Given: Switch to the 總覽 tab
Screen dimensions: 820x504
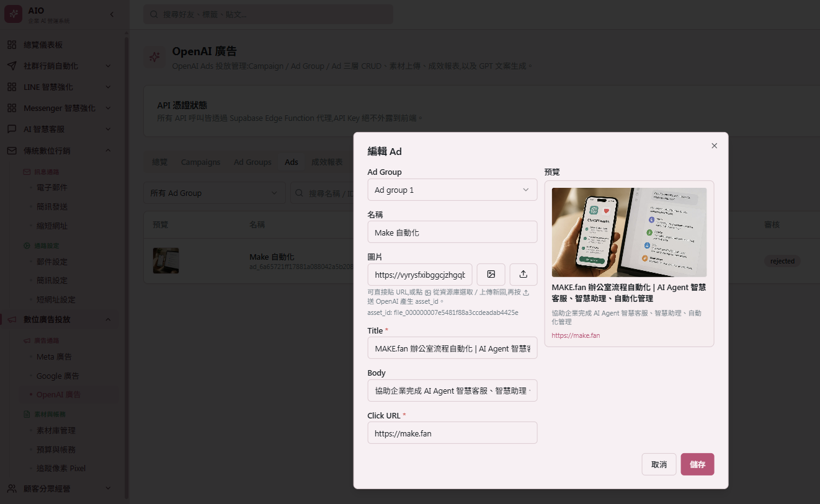Looking at the screenshot, I should (x=160, y=162).
